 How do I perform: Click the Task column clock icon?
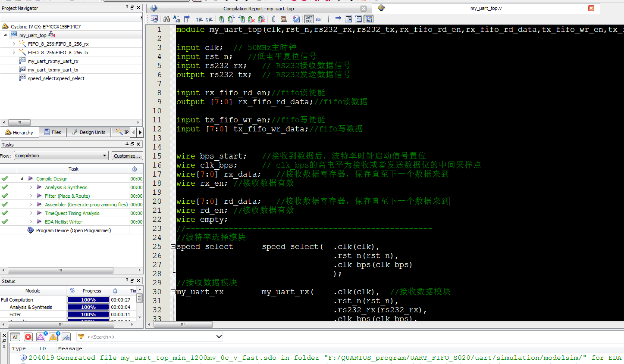coord(135,169)
